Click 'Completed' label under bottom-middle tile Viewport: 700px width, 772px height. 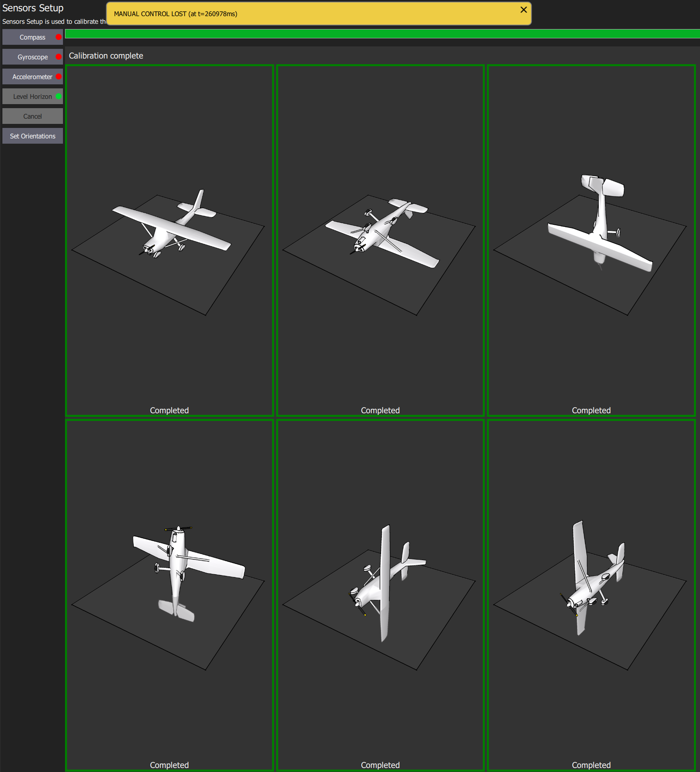tap(380, 765)
